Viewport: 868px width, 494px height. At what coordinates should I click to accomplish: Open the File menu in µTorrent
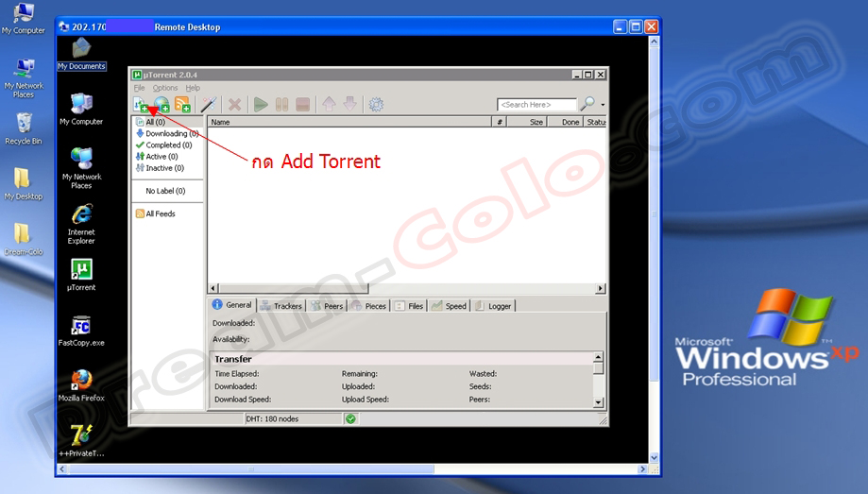pyautogui.click(x=139, y=88)
